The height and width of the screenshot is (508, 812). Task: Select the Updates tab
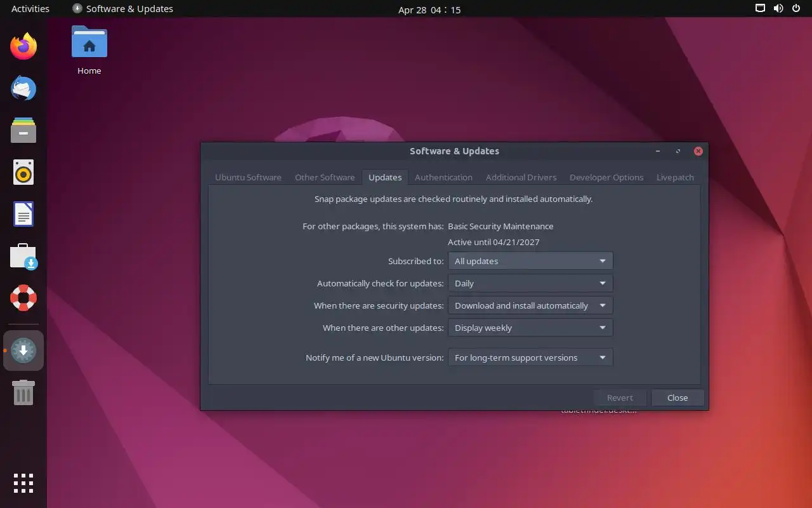pyautogui.click(x=385, y=177)
